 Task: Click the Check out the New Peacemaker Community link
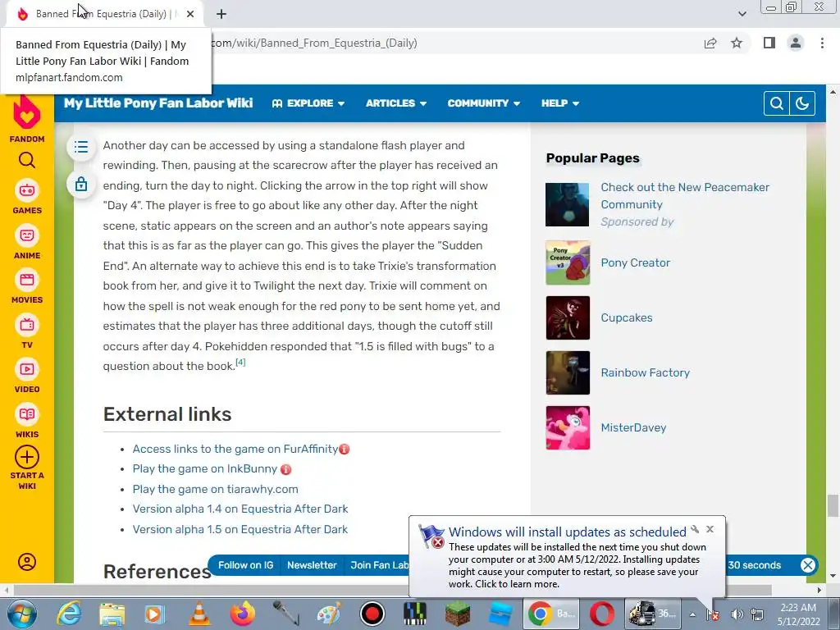click(x=685, y=195)
